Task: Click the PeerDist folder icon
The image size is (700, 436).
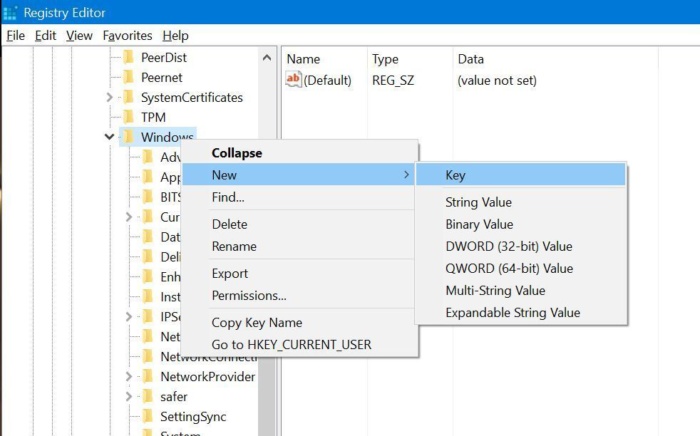Action: (x=127, y=58)
